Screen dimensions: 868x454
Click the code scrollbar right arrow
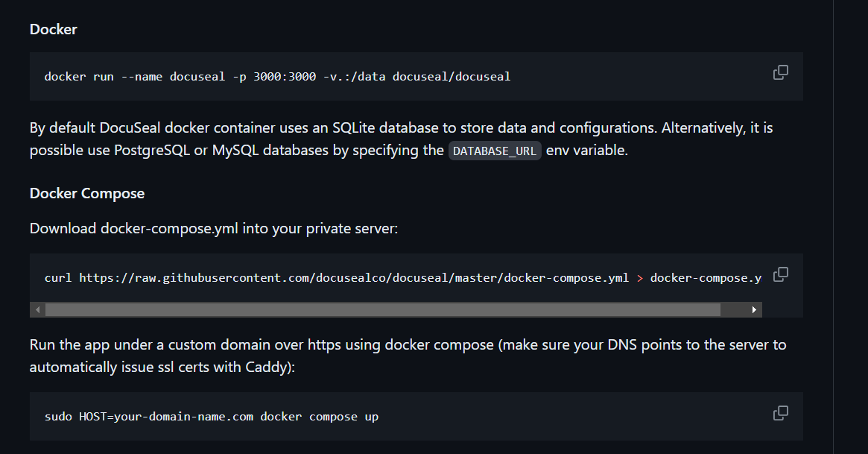(x=754, y=309)
